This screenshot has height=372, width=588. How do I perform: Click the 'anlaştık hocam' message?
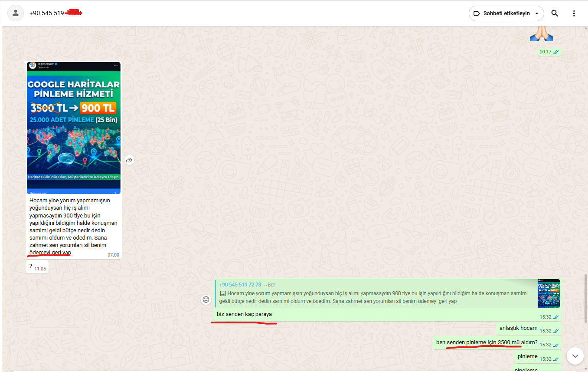click(x=519, y=328)
